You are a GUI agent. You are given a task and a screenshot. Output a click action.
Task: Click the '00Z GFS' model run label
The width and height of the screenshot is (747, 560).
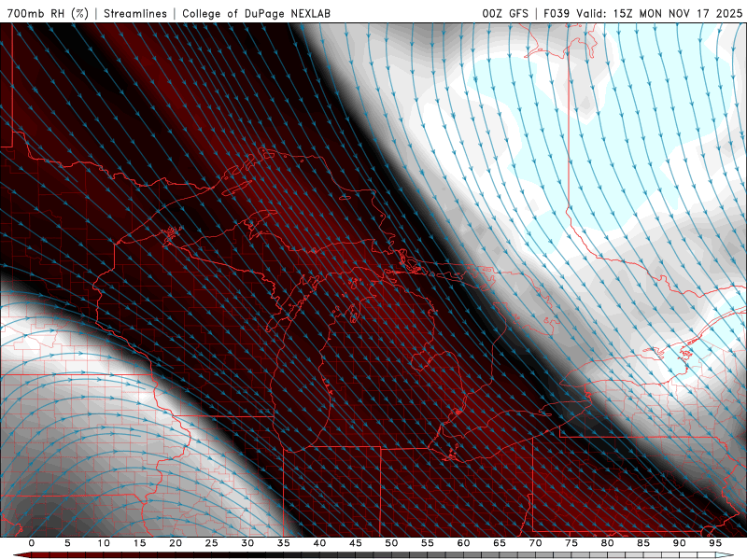point(505,13)
